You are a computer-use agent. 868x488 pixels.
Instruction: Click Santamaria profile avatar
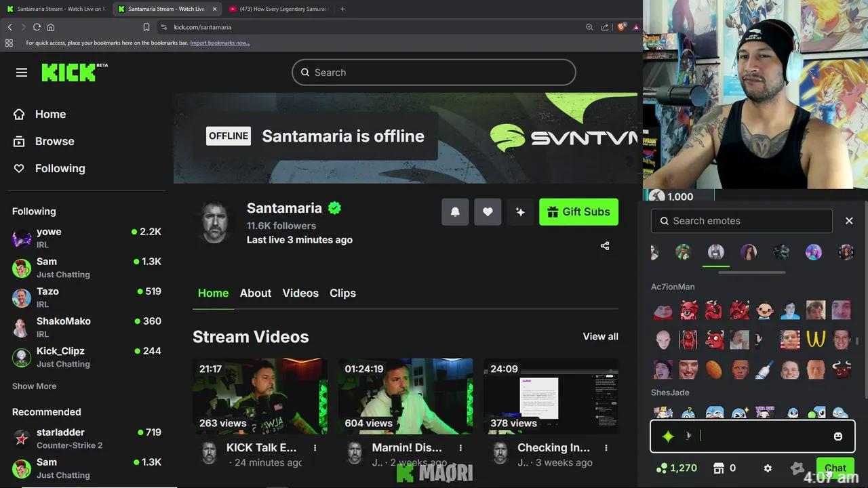coord(214,222)
